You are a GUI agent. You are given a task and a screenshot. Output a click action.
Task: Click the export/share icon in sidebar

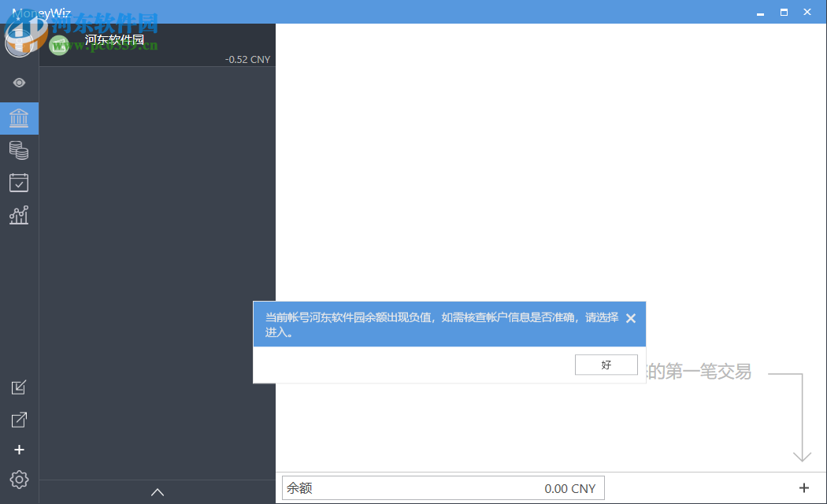tap(19, 419)
